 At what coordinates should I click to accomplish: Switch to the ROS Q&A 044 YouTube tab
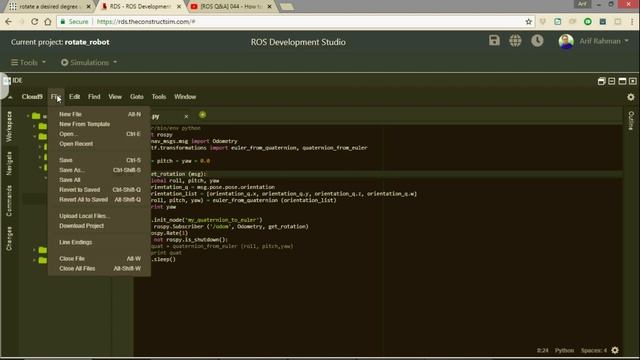coord(231,7)
